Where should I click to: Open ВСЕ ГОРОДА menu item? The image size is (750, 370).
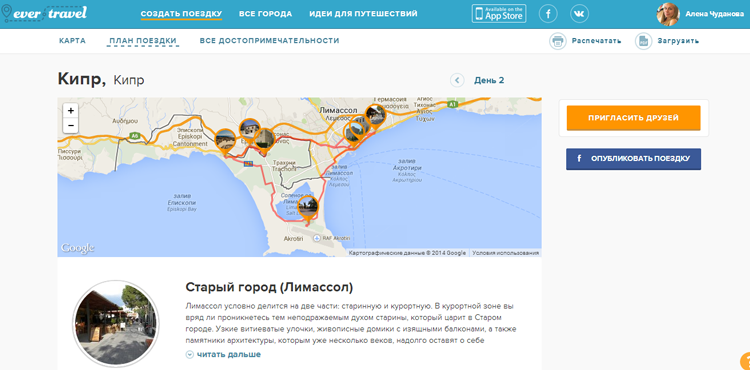[265, 14]
